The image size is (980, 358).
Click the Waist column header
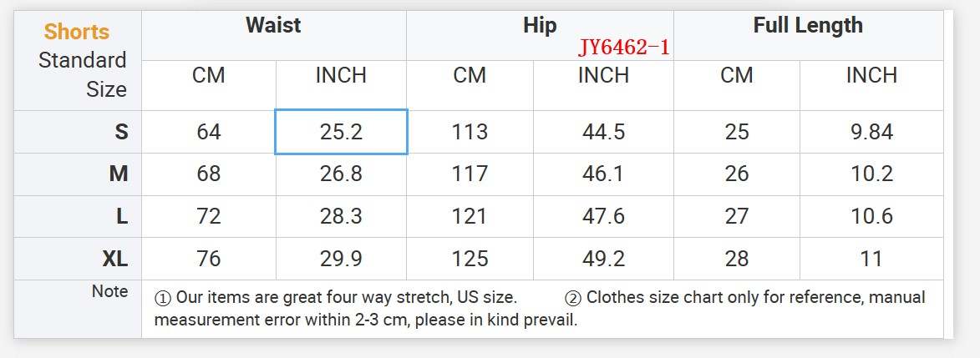click(x=273, y=25)
